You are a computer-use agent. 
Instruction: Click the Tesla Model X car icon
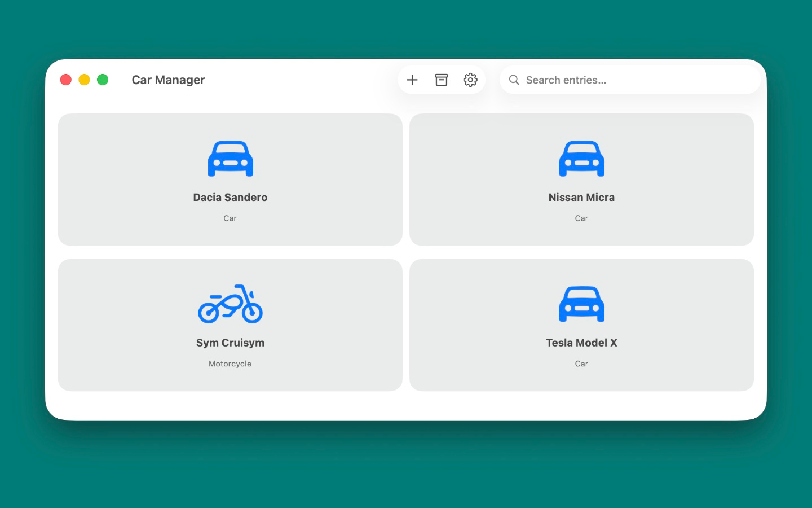coord(582,304)
